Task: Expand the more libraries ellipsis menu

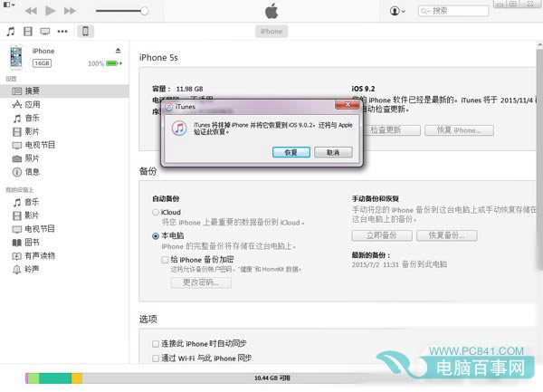Action: click(62, 32)
